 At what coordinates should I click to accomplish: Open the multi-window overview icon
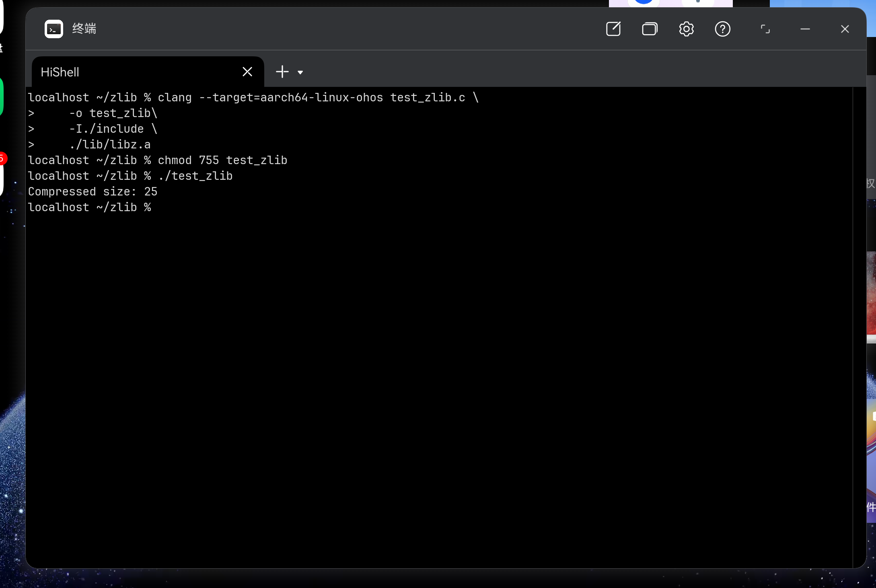tap(650, 29)
